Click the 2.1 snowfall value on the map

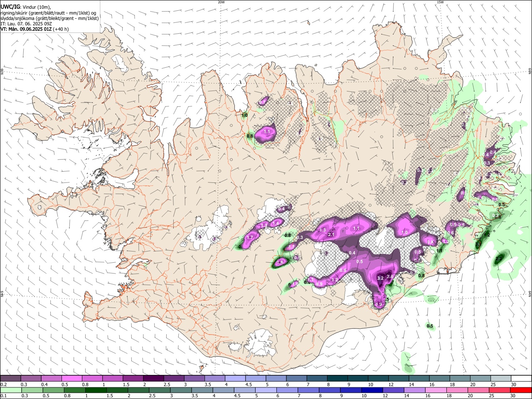[331, 234]
